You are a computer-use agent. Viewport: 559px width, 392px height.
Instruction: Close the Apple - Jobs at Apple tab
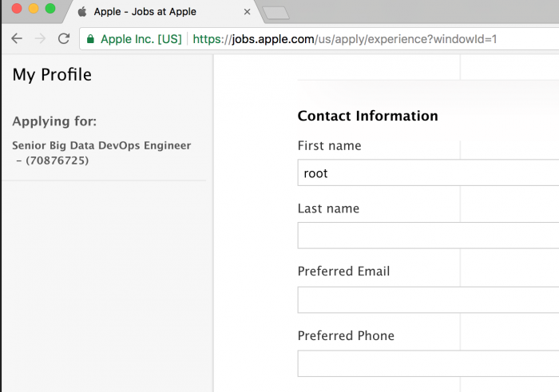(x=247, y=12)
